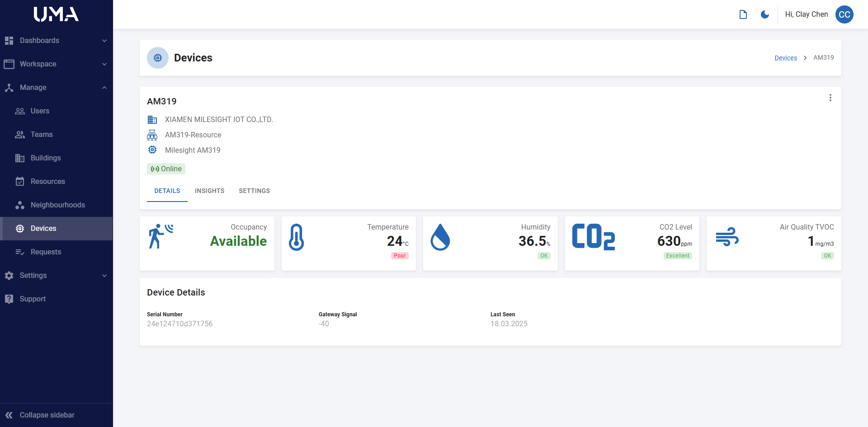Screen dimensions: 868x427
Task: Click the Buildings icon in the sidebar
Action: click(x=20, y=158)
